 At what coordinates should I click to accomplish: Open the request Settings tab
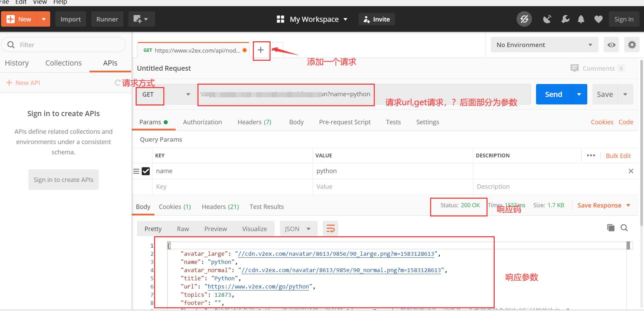tap(427, 122)
